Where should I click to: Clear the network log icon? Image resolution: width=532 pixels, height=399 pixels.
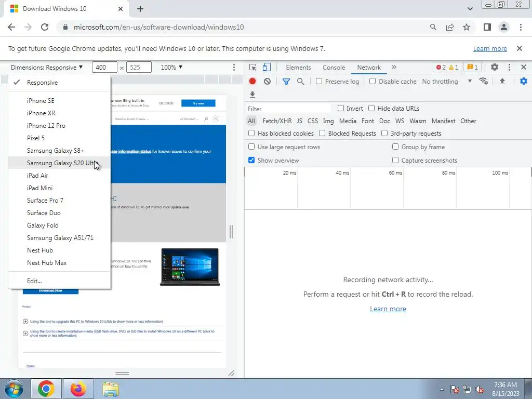[x=268, y=82]
